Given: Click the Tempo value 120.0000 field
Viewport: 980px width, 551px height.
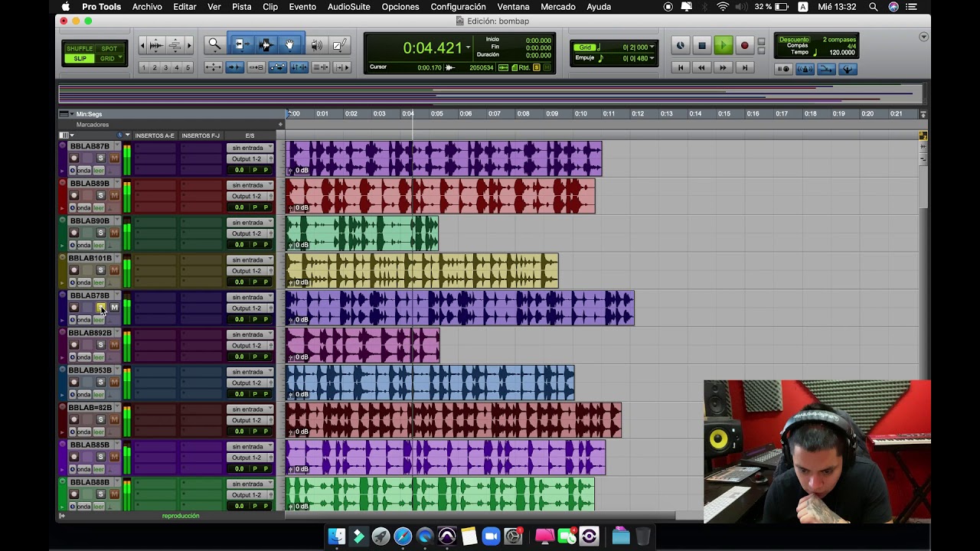Looking at the screenshot, I should tap(842, 53).
